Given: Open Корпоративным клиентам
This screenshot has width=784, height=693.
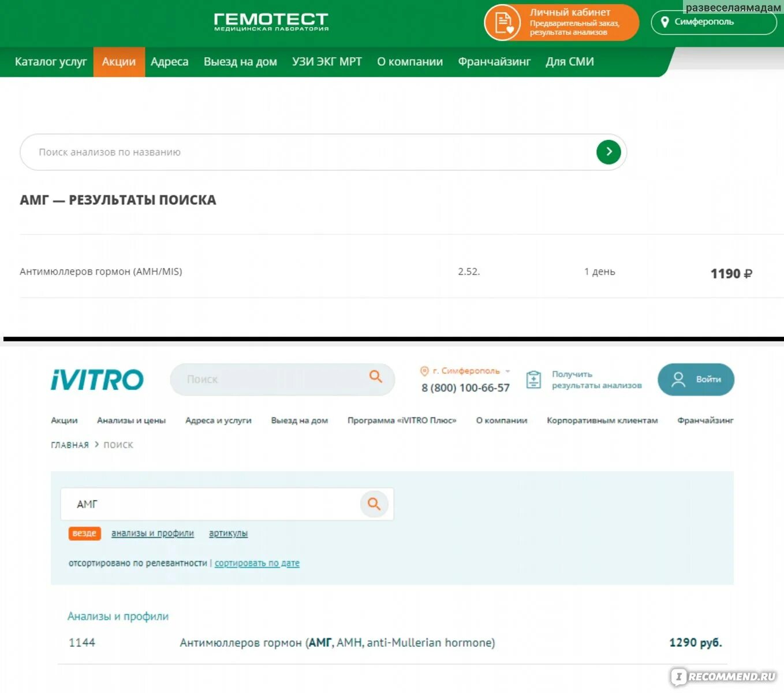Looking at the screenshot, I should 602,420.
